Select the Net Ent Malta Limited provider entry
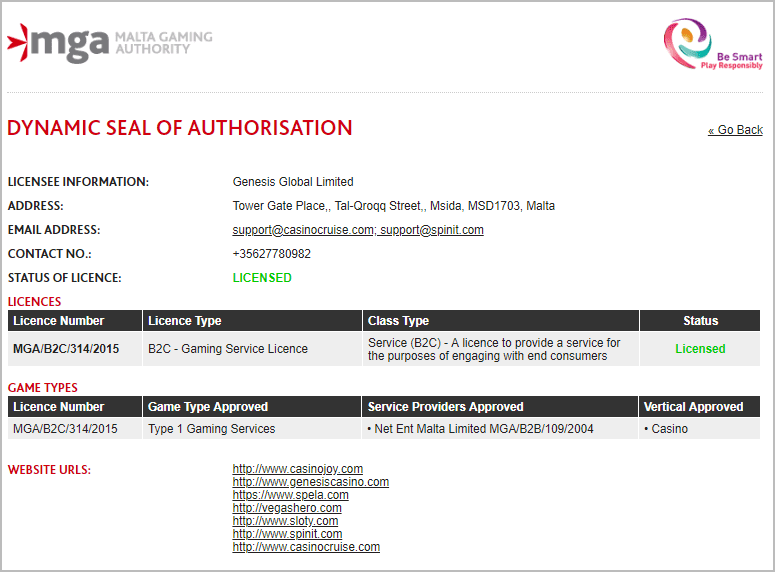This screenshot has height=572, width=775. [480, 429]
